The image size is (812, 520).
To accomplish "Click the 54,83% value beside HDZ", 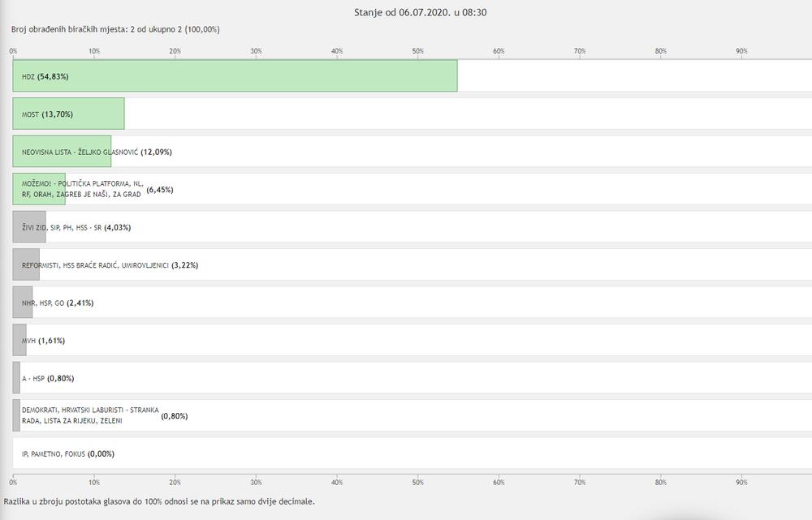I will coord(53,76).
